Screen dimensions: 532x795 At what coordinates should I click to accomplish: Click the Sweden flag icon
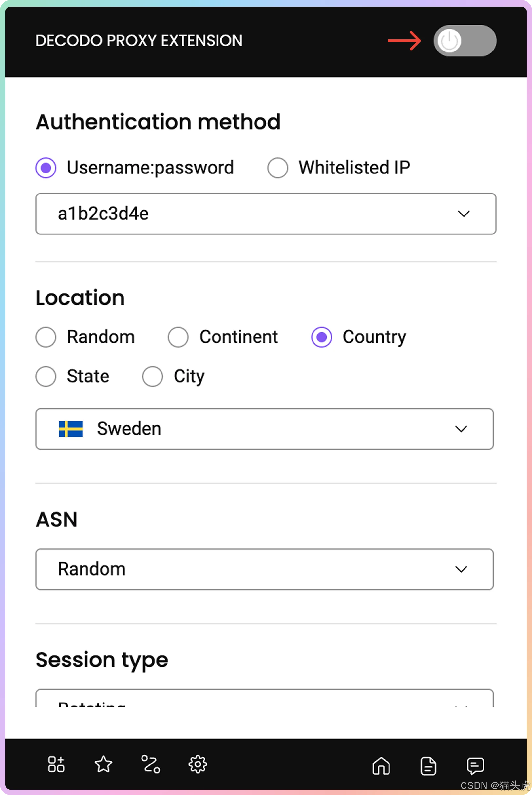(70, 429)
